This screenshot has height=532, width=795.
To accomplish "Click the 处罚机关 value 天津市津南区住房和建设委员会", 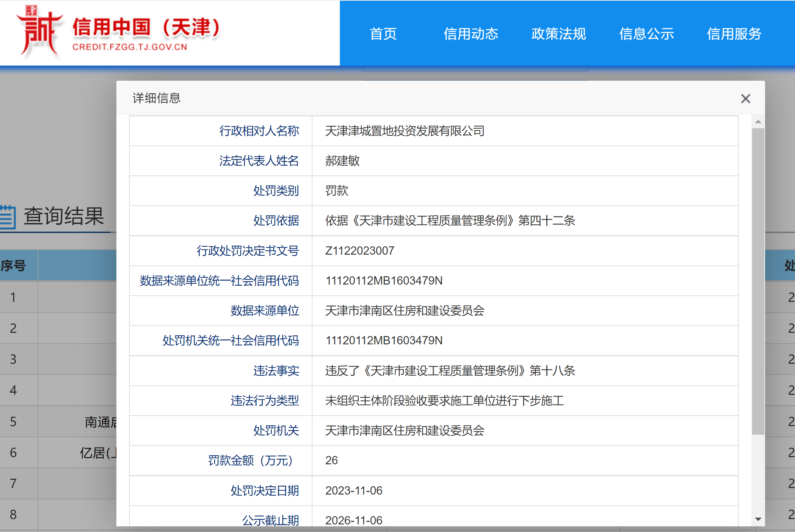I will [x=405, y=430].
